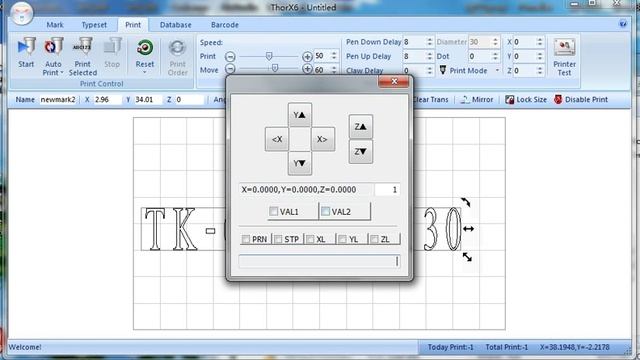The width and height of the screenshot is (640, 360).
Task: Click the Pen Down Delay stepper arrows
Action: (429, 42)
